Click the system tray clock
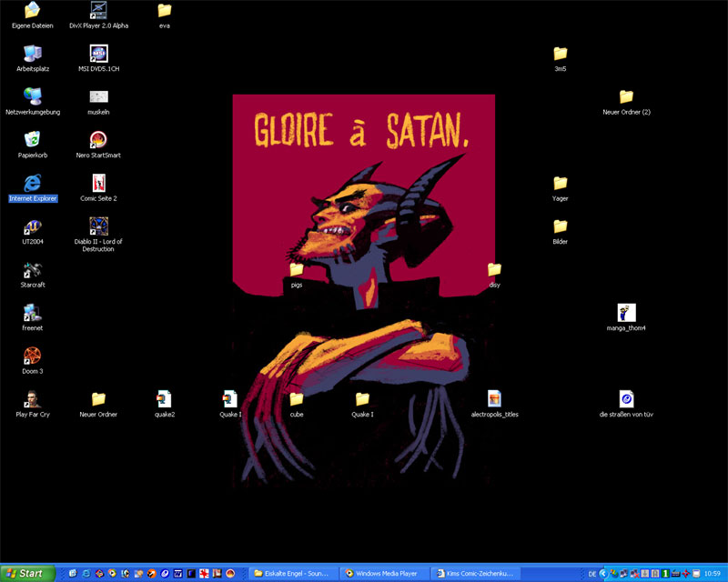The height and width of the screenshot is (582, 728). coord(713,574)
